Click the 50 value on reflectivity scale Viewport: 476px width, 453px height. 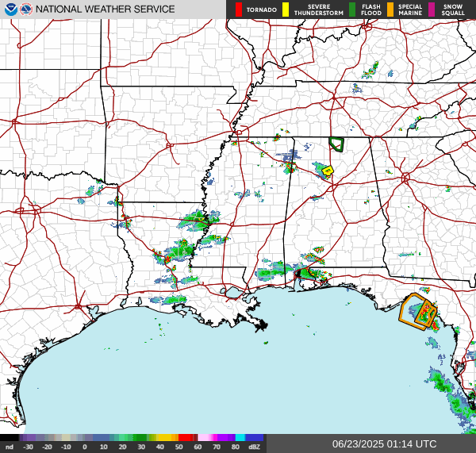pyautogui.click(x=178, y=447)
